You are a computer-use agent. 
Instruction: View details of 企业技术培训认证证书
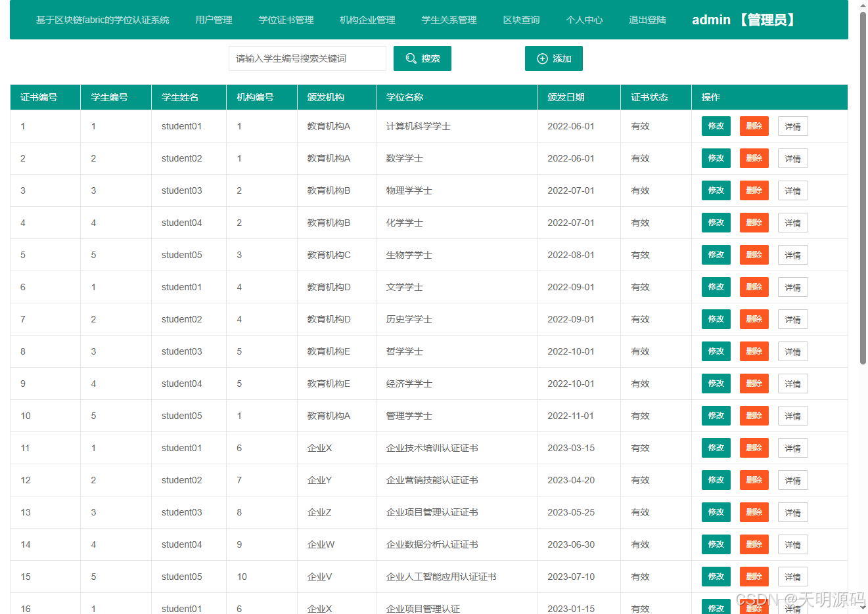(x=793, y=448)
